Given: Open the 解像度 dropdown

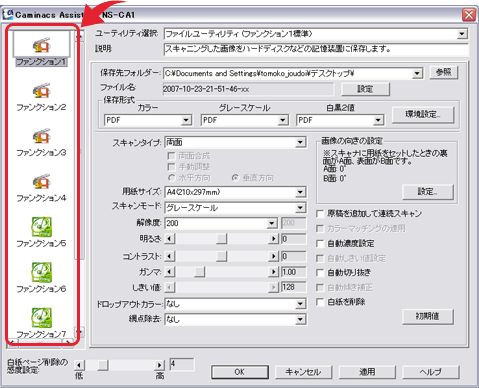Looking at the screenshot, I should (x=272, y=223).
